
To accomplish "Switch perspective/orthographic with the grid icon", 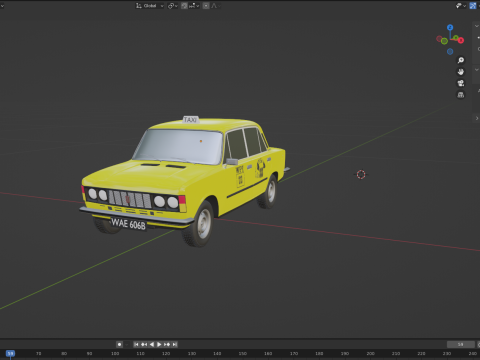I will tap(461, 95).
